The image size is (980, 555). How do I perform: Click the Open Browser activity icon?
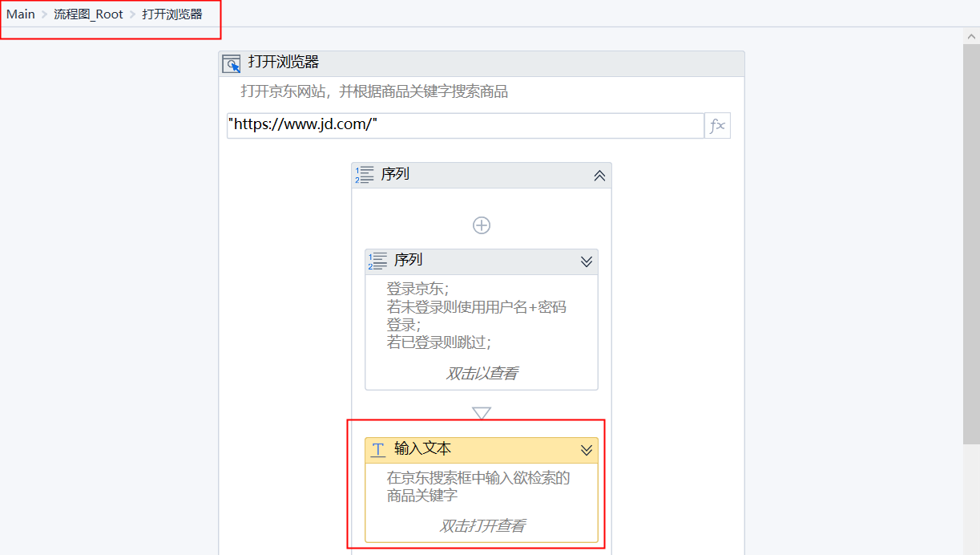click(x=232, y=64)
